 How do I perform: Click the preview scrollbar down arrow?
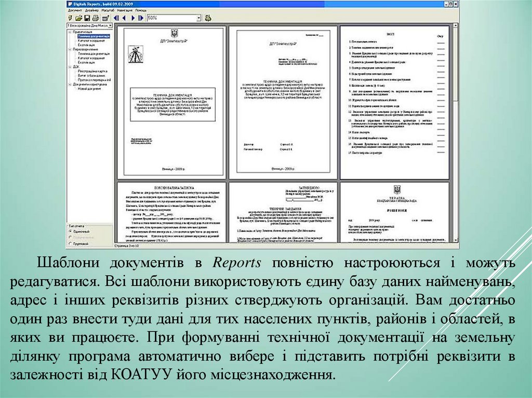[455, 240]
